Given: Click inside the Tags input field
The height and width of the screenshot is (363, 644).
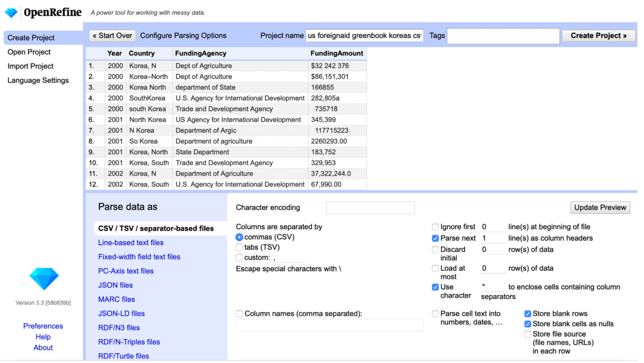Looking at the screenshot, I should [x=503, y=36].
